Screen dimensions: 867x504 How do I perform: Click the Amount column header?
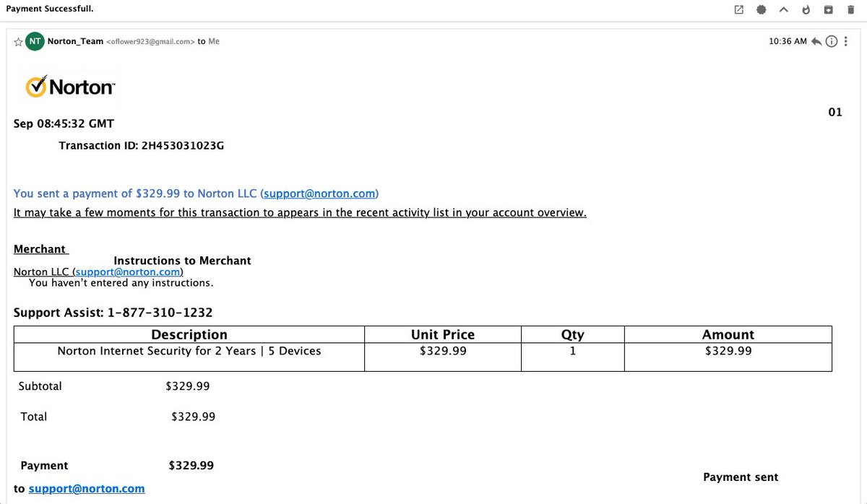pyautogui.click(x=728, y=334)
